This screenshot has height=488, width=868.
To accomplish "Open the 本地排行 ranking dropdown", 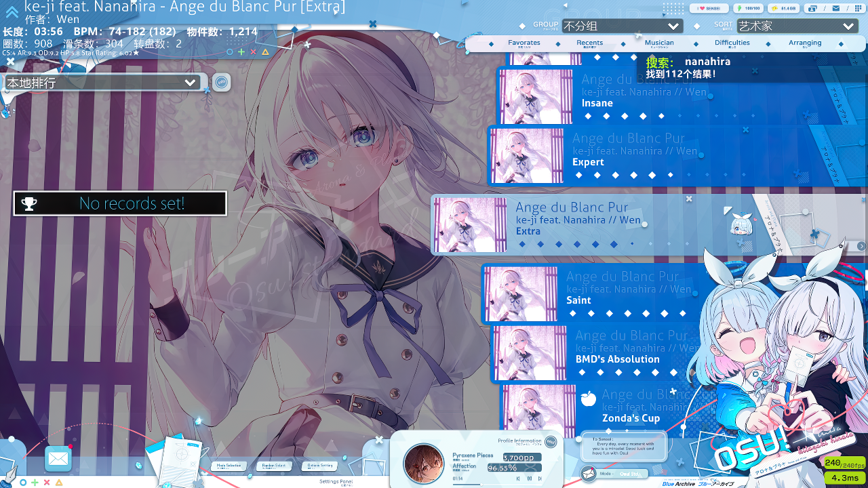I will coord(102,83).
